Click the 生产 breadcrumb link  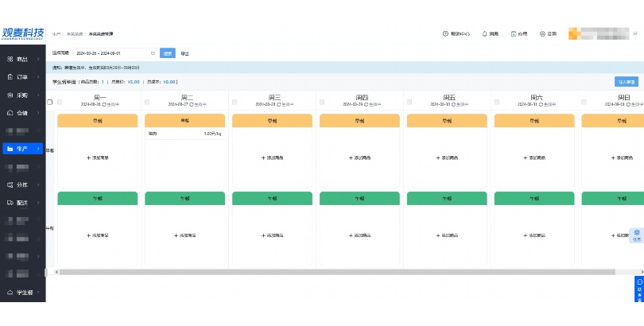tap(56, 33)
